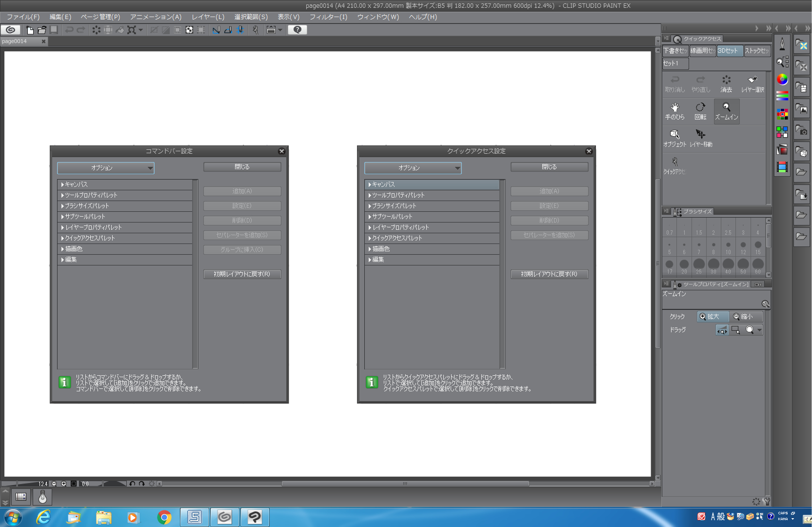Select brush size 10 in ブラシサイズ palette
Image resolution: width=812 pixels, height=527 pixels.
(728, 247)
